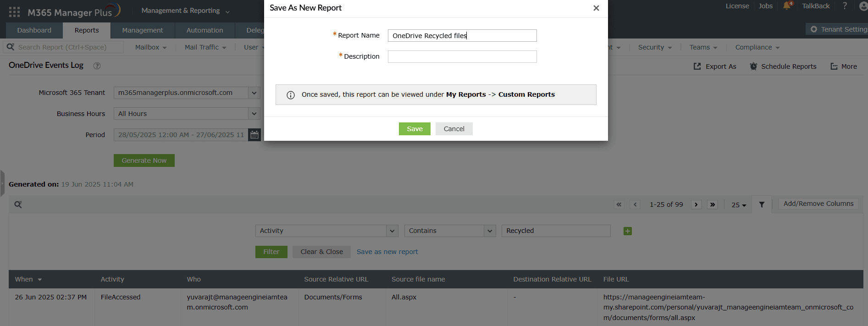Viewport: 868px width, 326px height.
Task: Expand the Microsoft 365 Tenant dropdown
Action: 254,93
